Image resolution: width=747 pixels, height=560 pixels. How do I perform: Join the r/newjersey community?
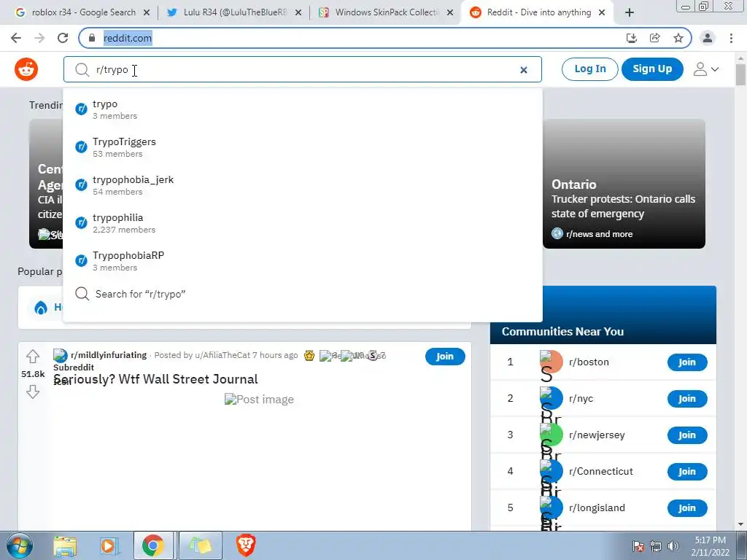[x=687, y=435]
